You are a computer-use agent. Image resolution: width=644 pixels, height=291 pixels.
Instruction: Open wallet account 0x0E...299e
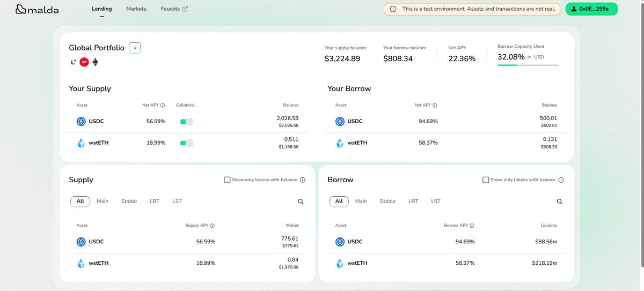(x=591, y=9)
